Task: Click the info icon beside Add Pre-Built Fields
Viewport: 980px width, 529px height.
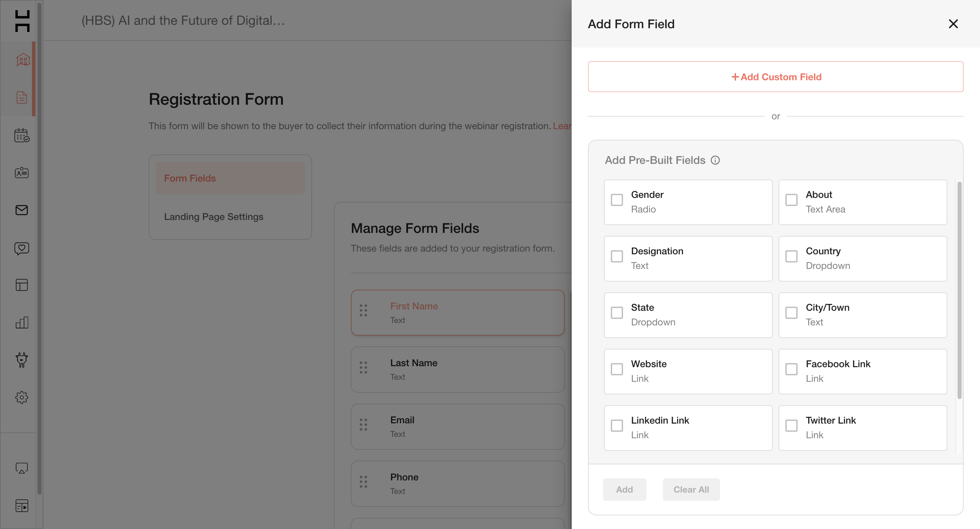Action: (715, 160)
